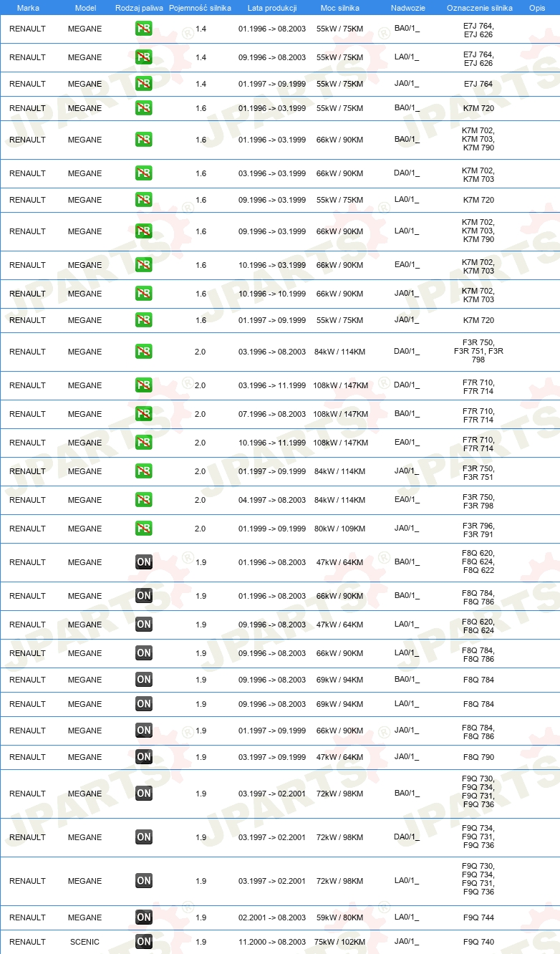Click the Model column header
The height and width of the screenshot is (954, 560).
point(85,8)
